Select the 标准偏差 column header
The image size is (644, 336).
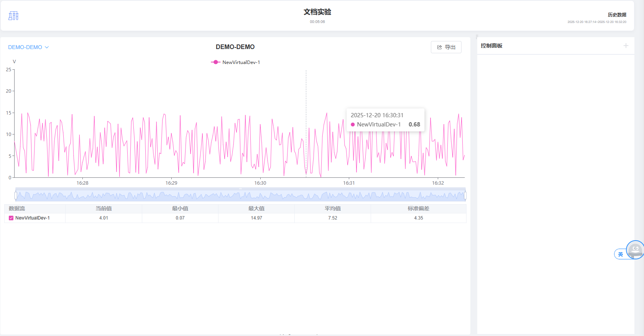(418, 208)
